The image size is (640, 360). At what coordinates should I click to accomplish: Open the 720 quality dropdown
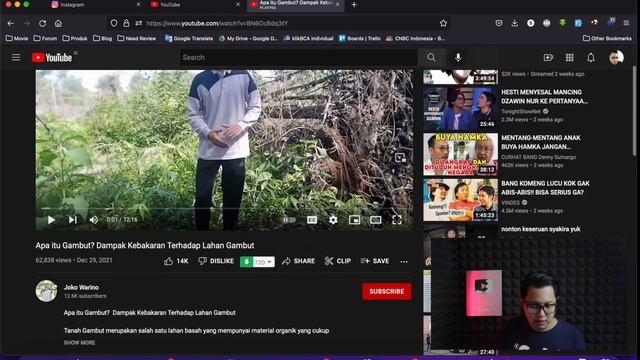point(263,262)
